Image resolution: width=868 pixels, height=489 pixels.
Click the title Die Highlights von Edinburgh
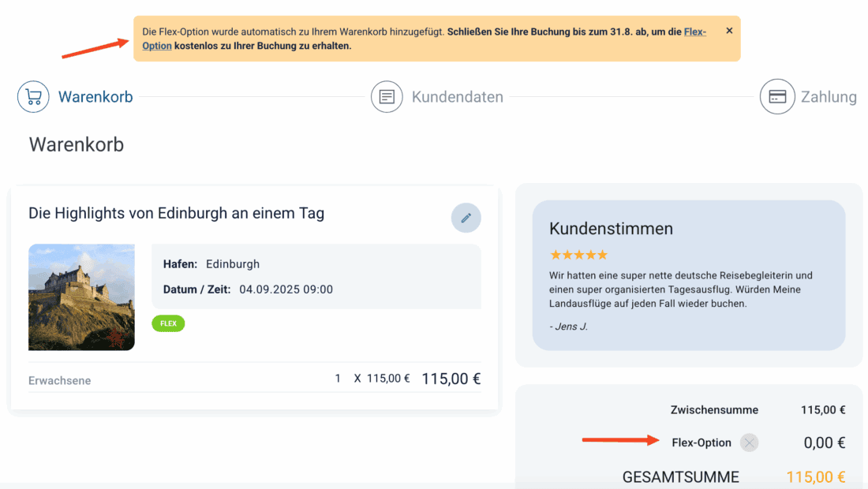176,213
